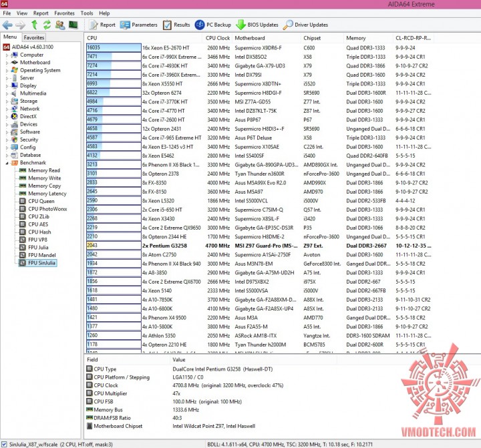Open the File menu
This screenshot has width=481, height=448.
[7, 13]
